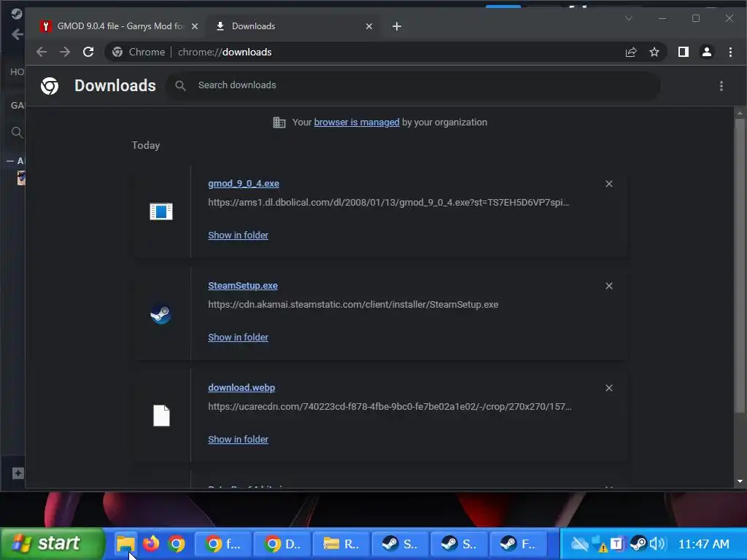Click the download.webp blank file icon
Screen dimensions: 747x560
161,416
